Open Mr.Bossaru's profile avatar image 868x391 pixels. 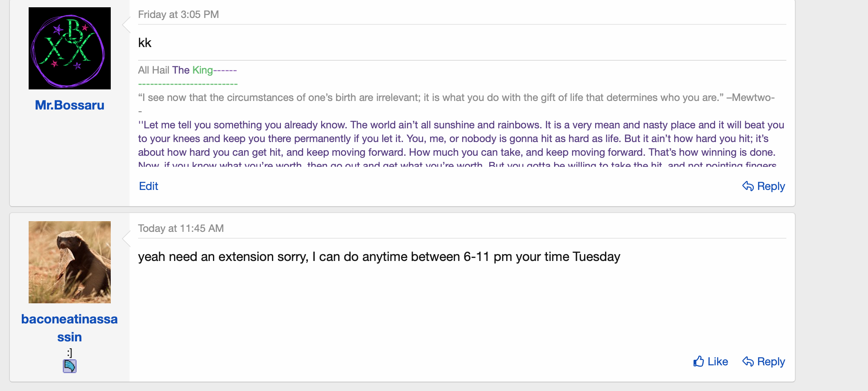pyautogui.click(x=70, y=48)
